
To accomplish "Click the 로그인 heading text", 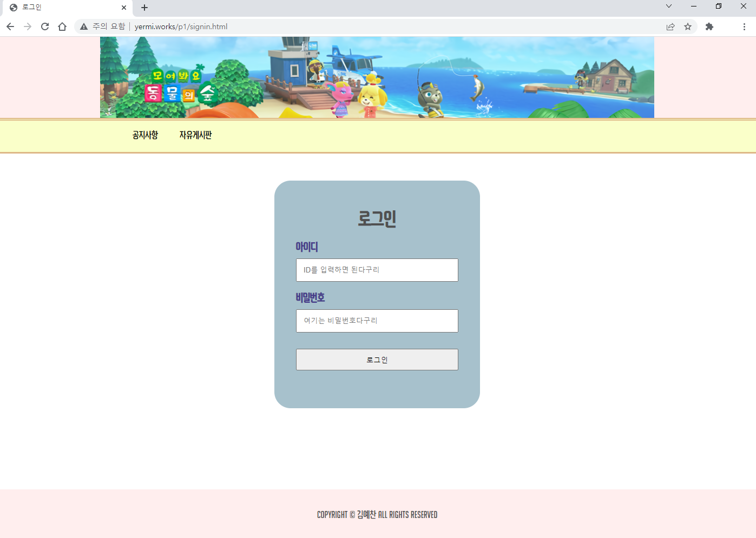I will (377, 218).
